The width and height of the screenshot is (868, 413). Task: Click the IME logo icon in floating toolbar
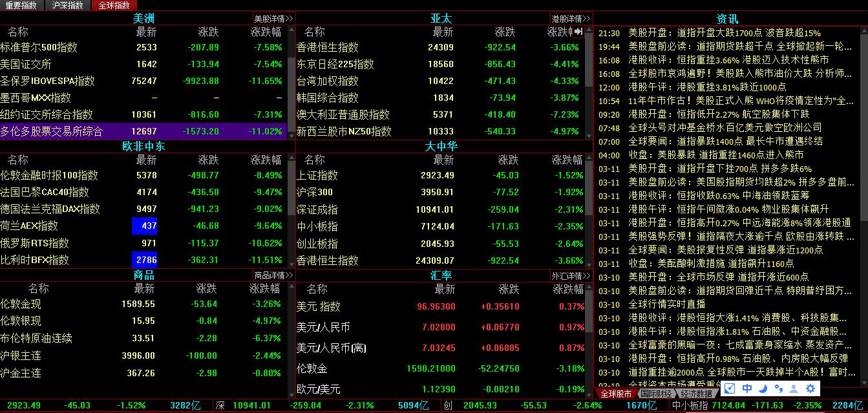coord(730,388)
